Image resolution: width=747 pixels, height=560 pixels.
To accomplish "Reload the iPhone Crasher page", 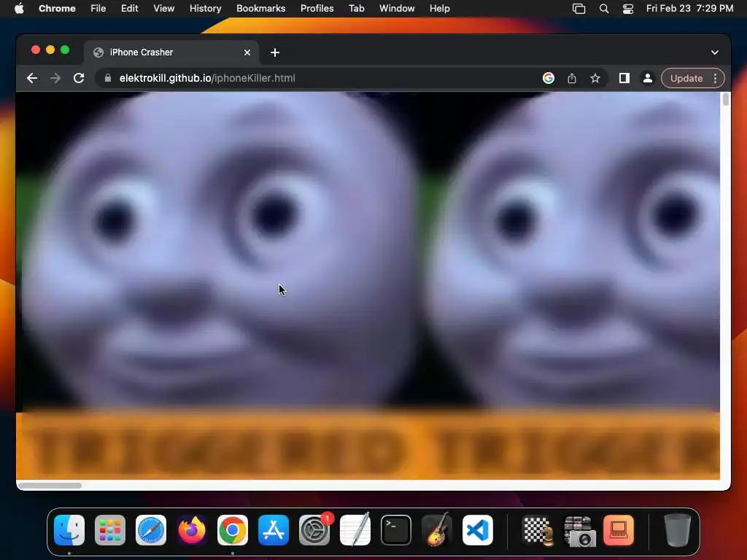I will coord(79,78).
